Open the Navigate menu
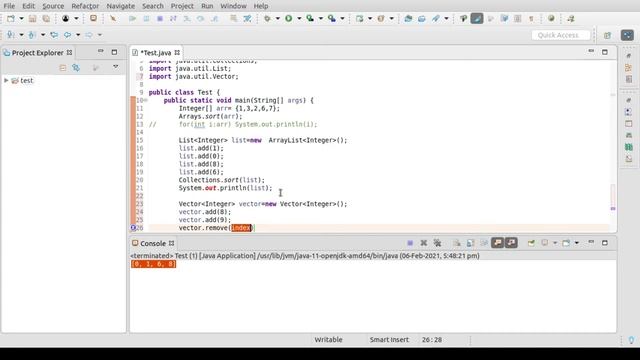Screen dimensions: 640x360 click(x=120, y=6)
